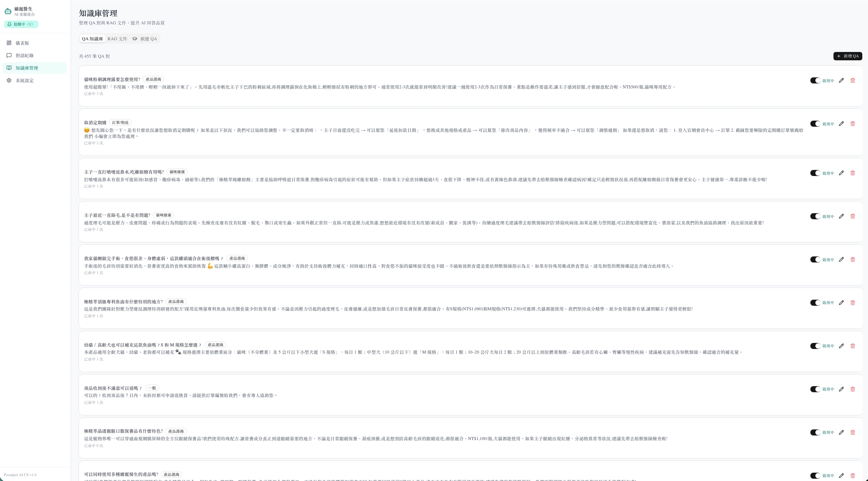This screenshot has width=868, height=481.
Task: Edit the 貓咪粉刺調理露 QA entry
Action: click(x=841, y=80)
